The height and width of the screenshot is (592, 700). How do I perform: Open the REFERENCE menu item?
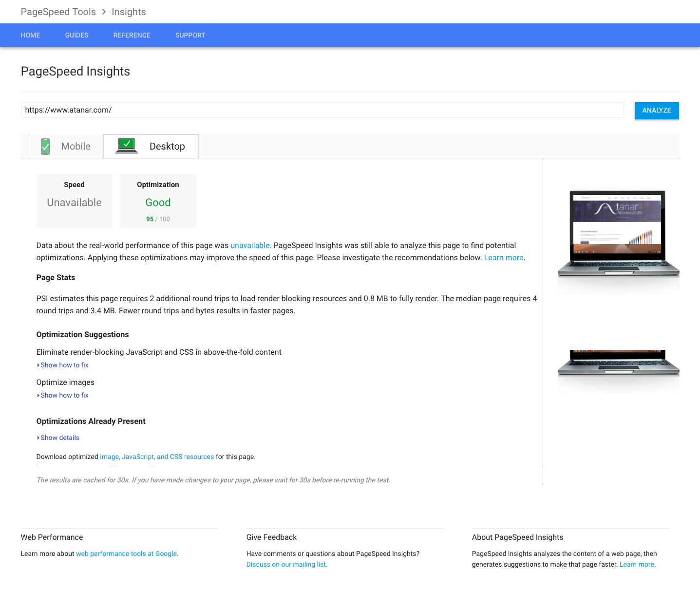click(x=132, y=35)
